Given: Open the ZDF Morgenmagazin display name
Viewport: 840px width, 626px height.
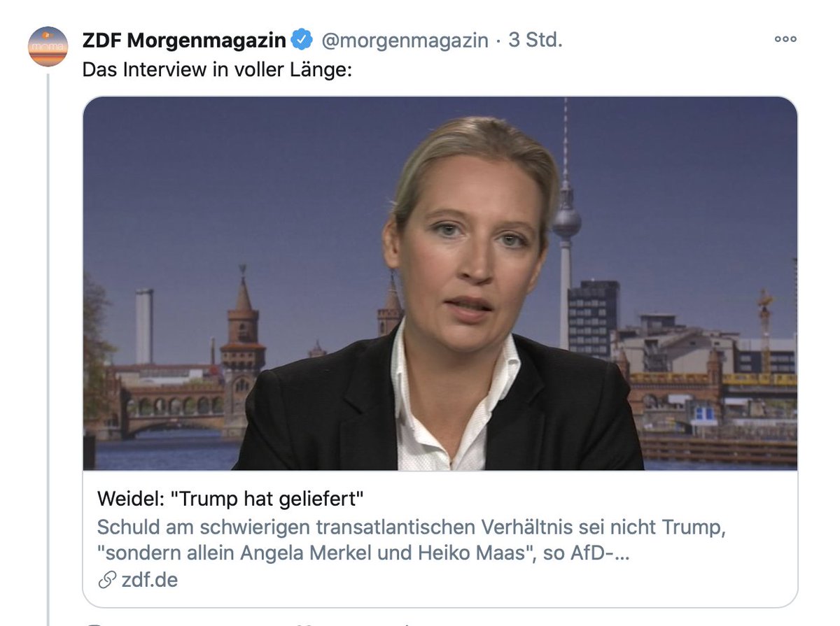Looking at the screenshot, I should pyautogui.click(x=184, y=41).
